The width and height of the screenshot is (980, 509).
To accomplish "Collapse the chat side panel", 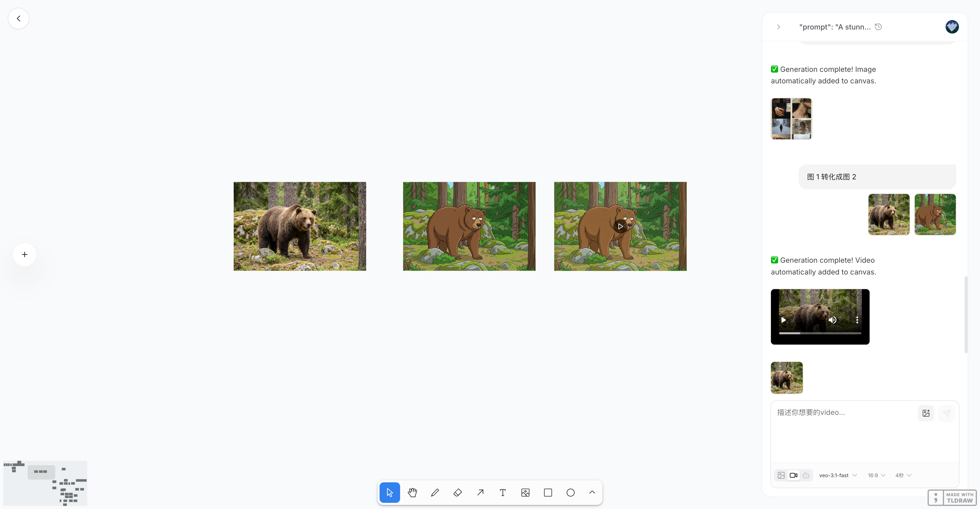I will [778, 27].
